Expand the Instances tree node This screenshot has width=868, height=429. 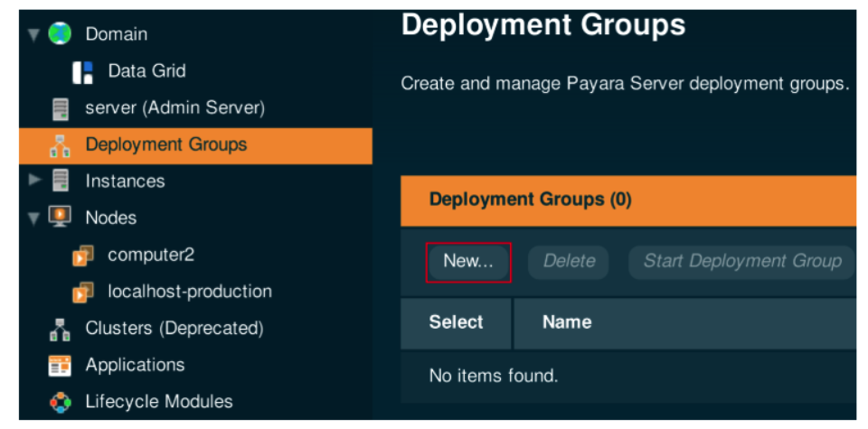(34, 181)
